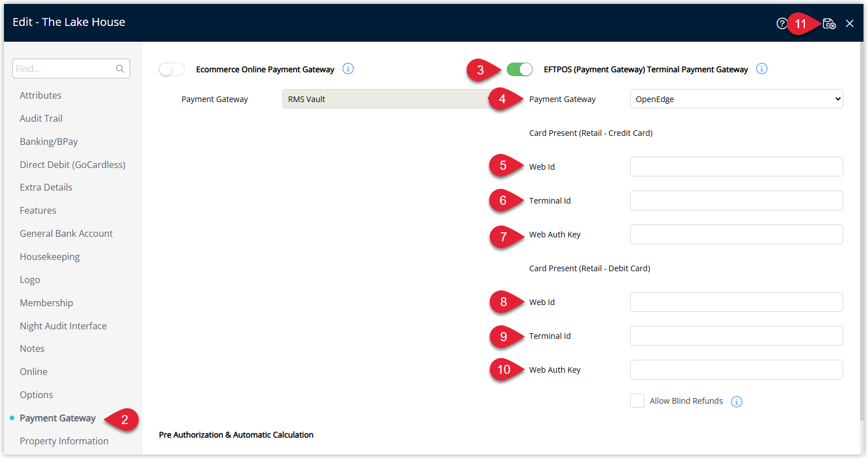The width and height of the screenshot is (868, 459).
Task: Open info icon beside Allow Blind Refunds
Action: coord(737,401)
